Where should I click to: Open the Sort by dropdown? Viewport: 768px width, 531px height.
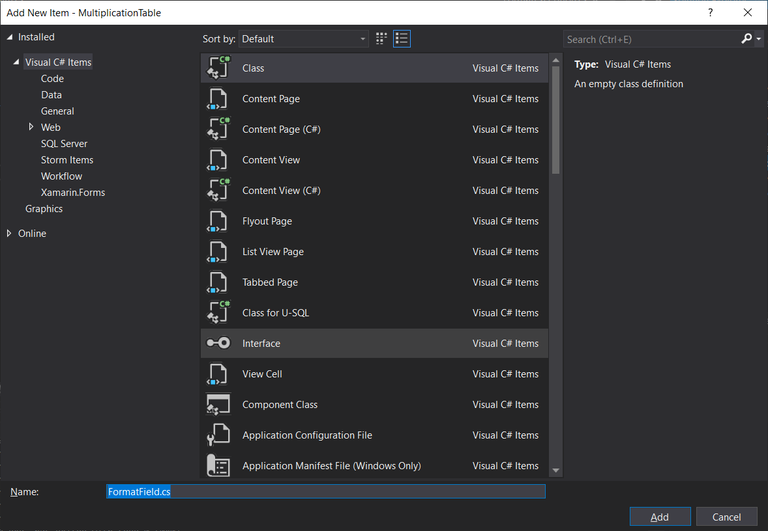[x=304, y=39]
